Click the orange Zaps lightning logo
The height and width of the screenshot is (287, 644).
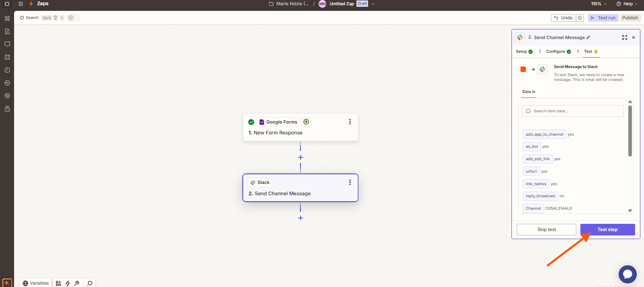31,4
